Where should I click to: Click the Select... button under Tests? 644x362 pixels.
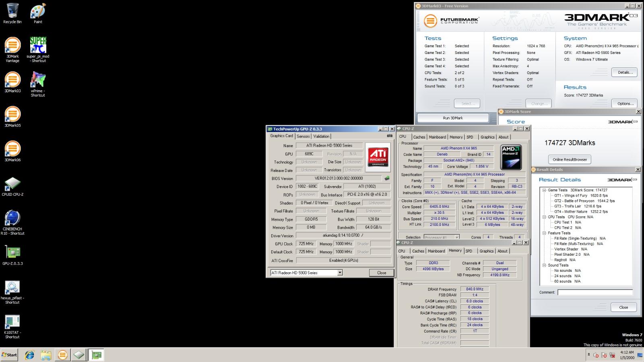pyautogui.click(x=467, y=103)
